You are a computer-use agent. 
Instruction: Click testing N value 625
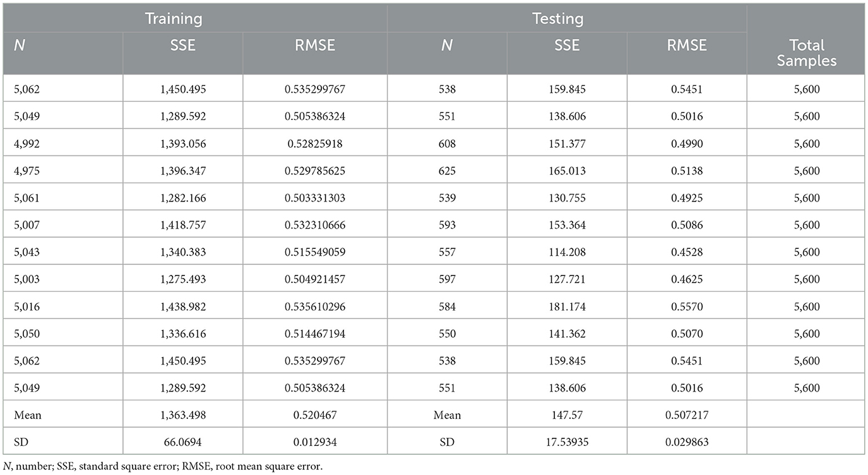(447, 171)
